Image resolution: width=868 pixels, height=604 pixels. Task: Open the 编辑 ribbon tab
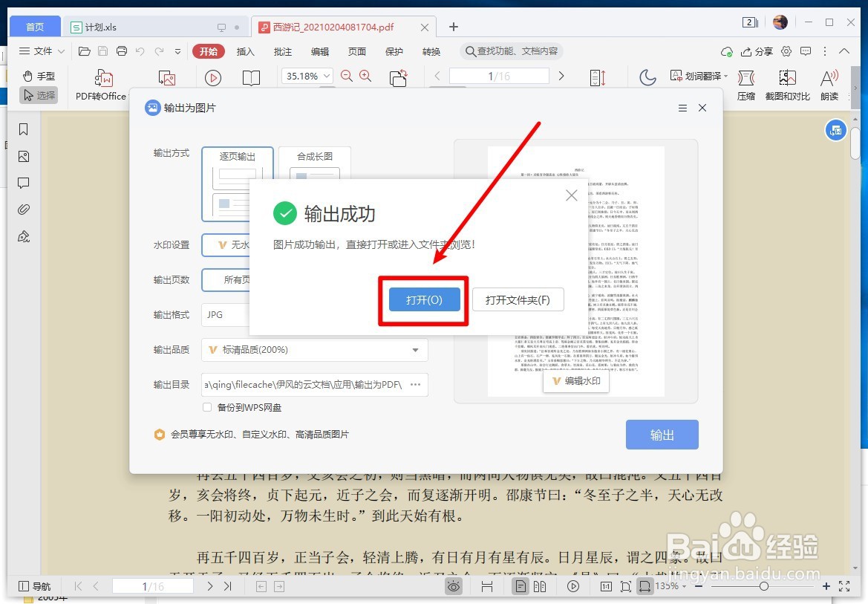point(320,51)
